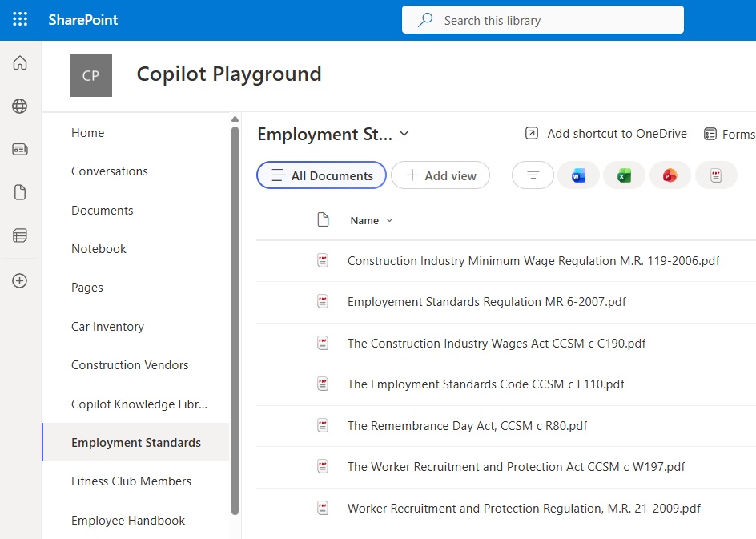
Task: Open My lists icon in rail
Action: 20,235
